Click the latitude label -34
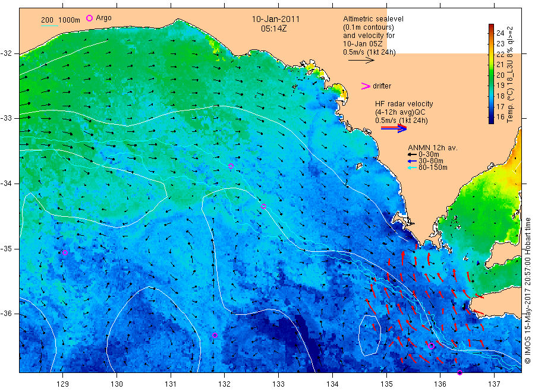The height and width of the screenshot is (392, 535). click(6, 184)
